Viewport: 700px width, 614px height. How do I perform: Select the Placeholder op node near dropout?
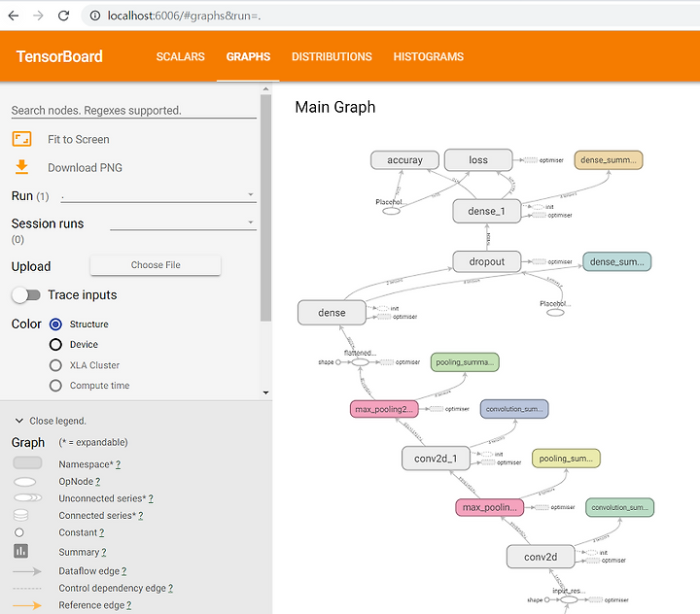tap(555, 313)
